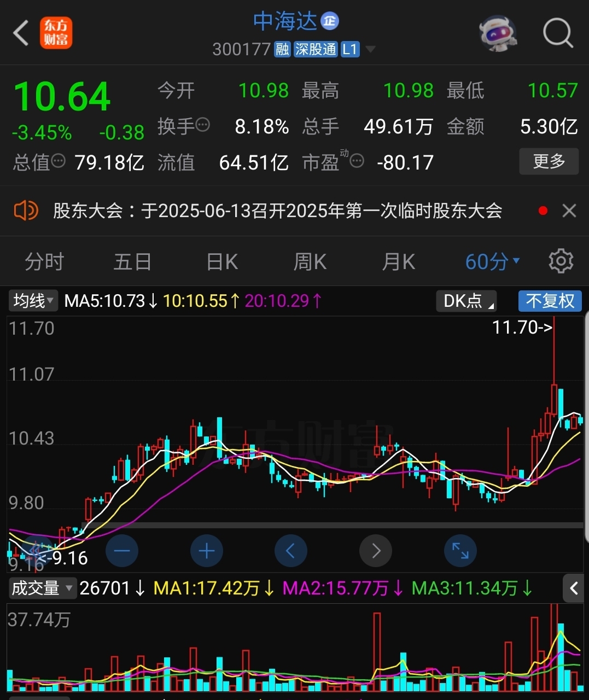
Task: Open the robot assistant avatar
Action: point(497,33)
